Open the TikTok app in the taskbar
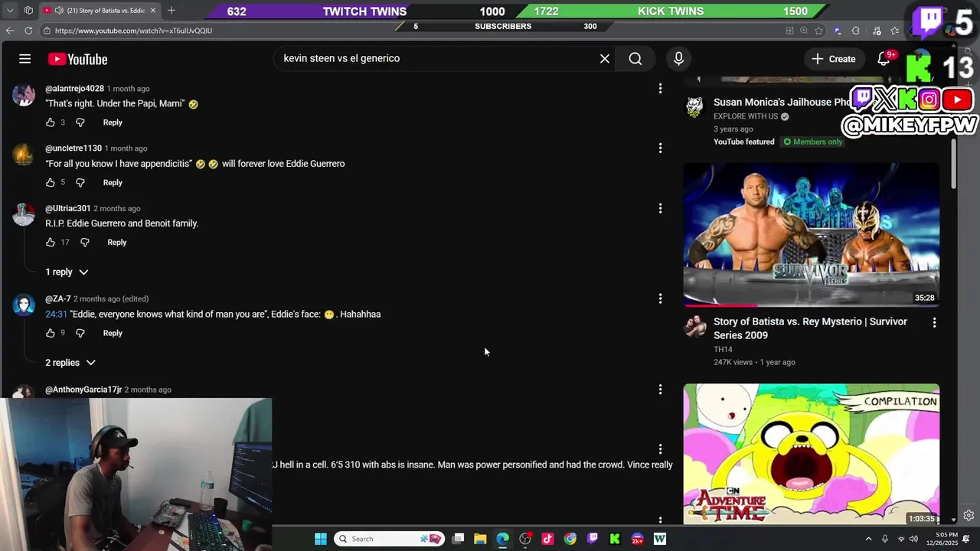The height and width of the screenshot is (551, 980). pyautogui.click(x=547, y=539)
